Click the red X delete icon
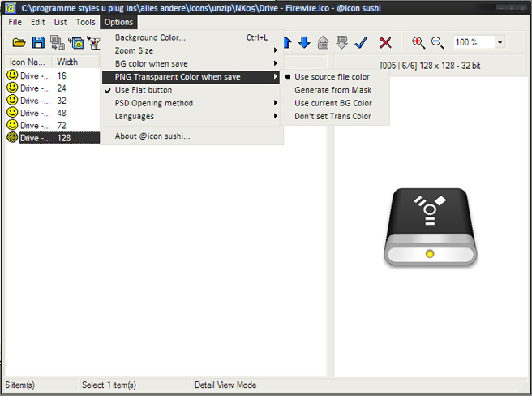This screenshot has height=396, width=532. [385, 43]
